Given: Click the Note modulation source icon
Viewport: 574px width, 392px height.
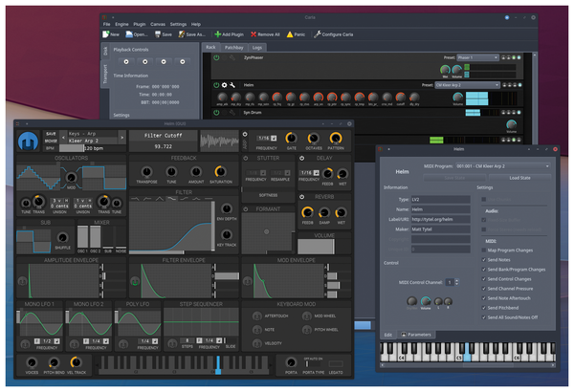Looking at the screenshot, I should [x=257, y=330].
